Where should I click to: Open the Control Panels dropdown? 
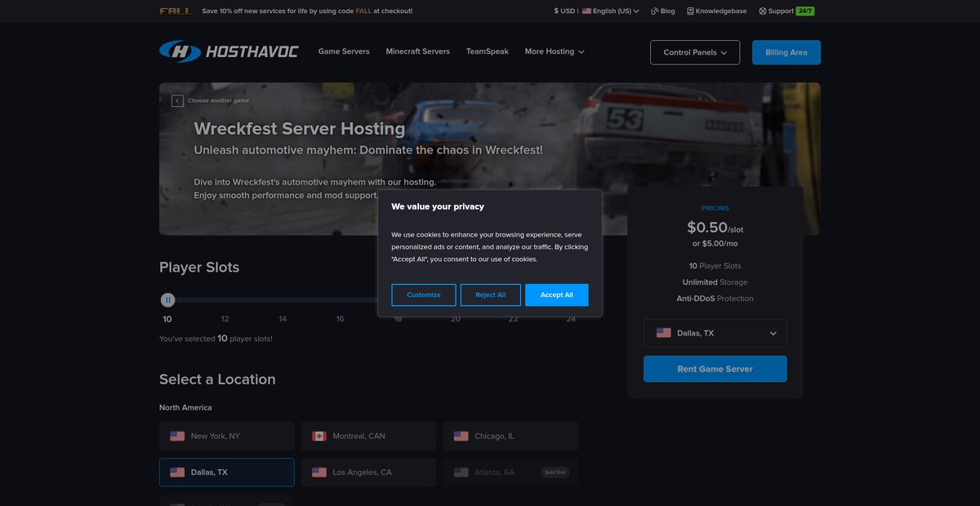695,52
